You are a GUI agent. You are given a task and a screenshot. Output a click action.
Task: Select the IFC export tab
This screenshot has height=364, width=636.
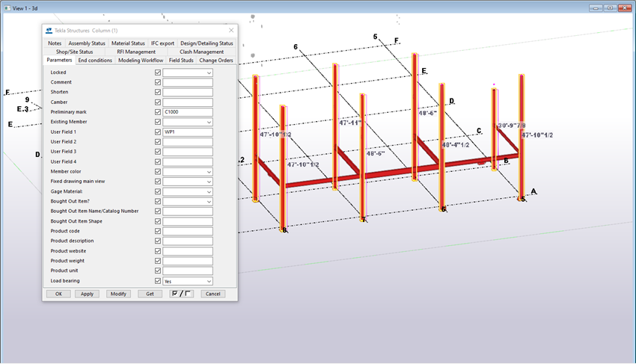coord(162,43)
